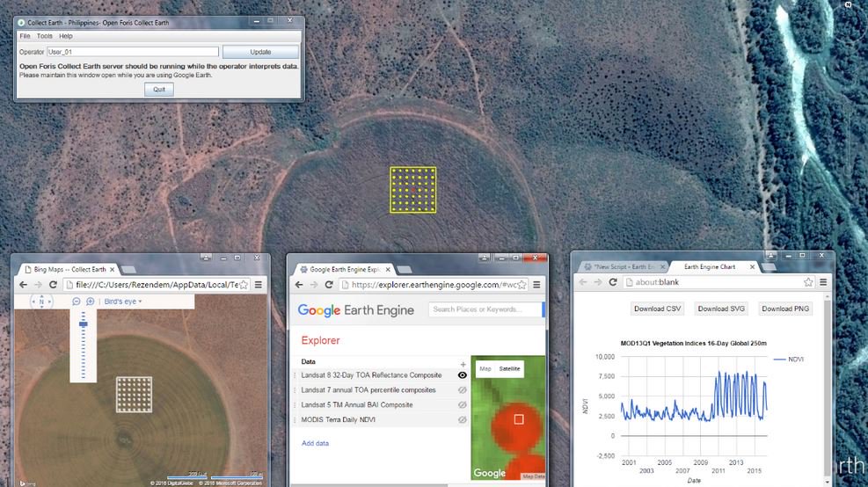This screenshot has width=868, height=487.
Task: Open the Tools menu in Collect Earth
Action: click(x=44, y=36)
